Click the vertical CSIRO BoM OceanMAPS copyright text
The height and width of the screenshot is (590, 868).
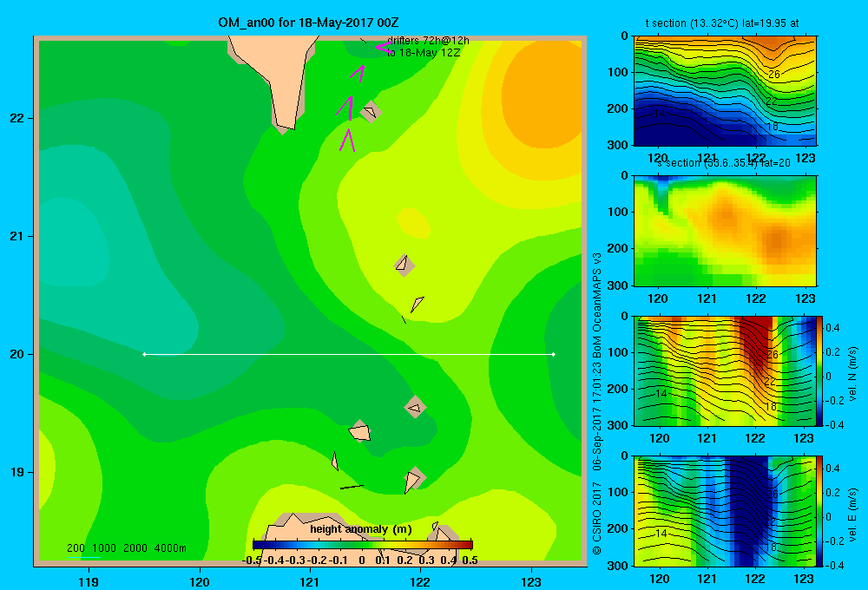click(597, 403)
